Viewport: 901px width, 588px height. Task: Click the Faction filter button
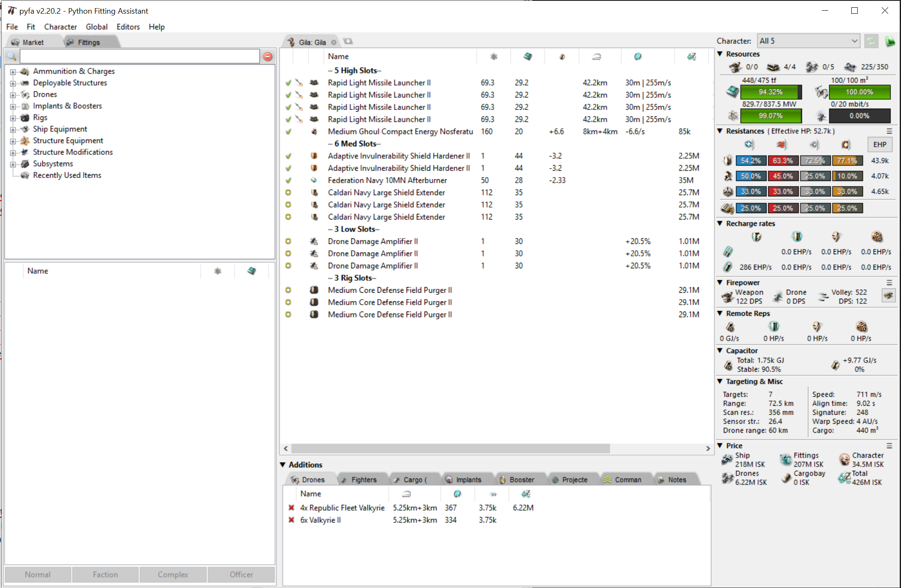[x=105, y=575]
